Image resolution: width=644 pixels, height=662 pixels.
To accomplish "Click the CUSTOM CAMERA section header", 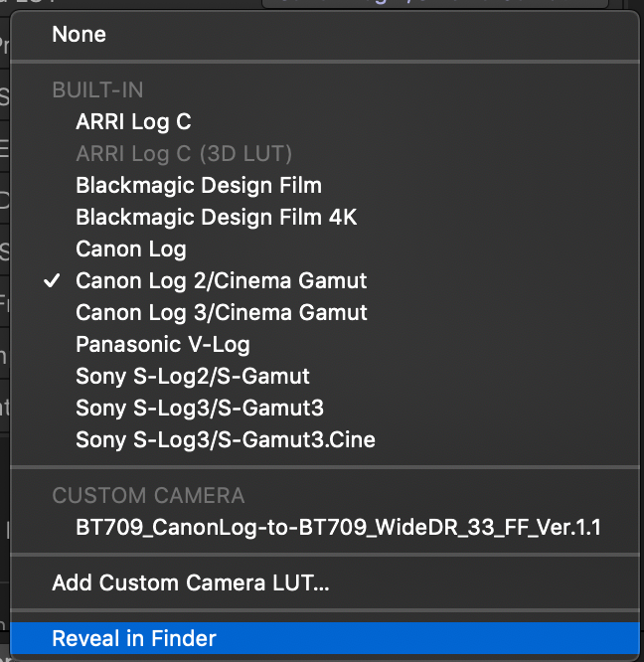I will (148, 495).
